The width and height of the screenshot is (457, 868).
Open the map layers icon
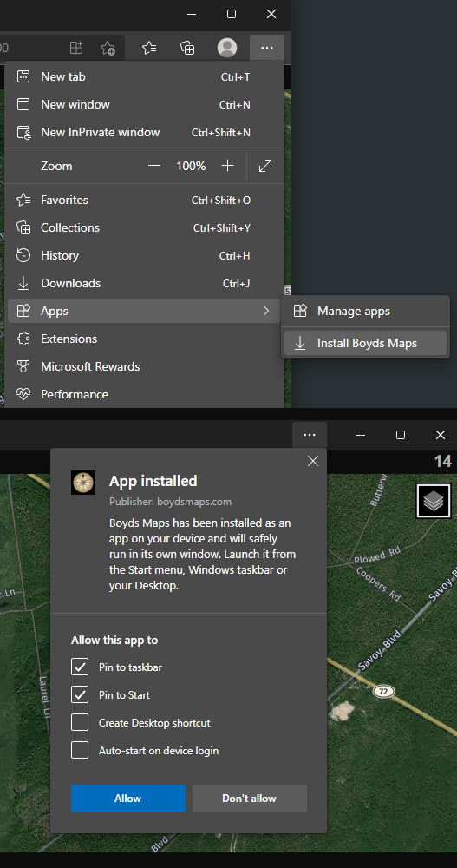click(434, 501)
